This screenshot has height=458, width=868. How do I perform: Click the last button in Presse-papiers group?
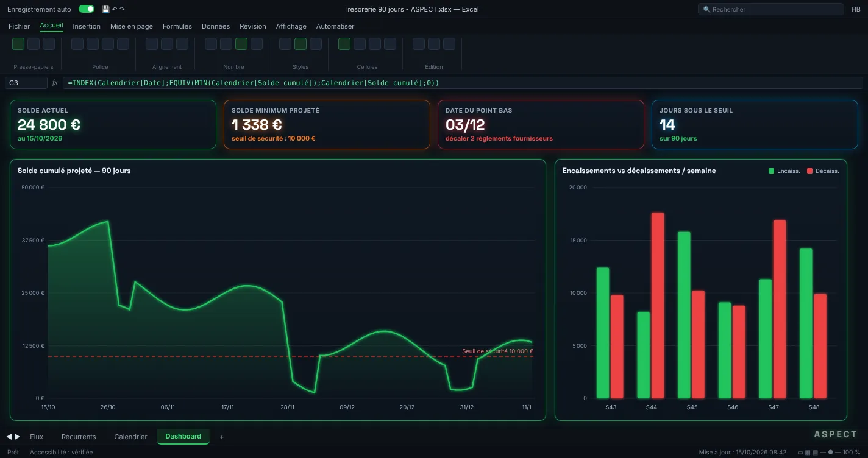click(49, 44)
